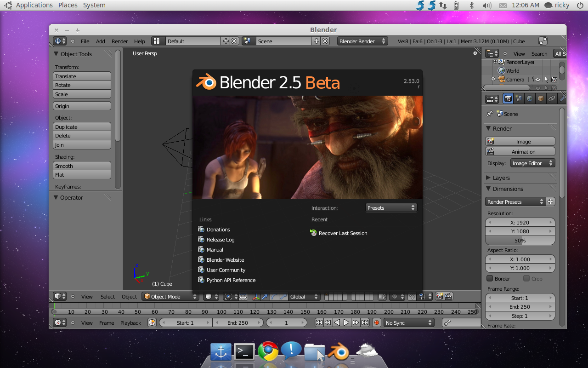
Task: Enable the rotate manipulator arc
Action: [274, 297]
